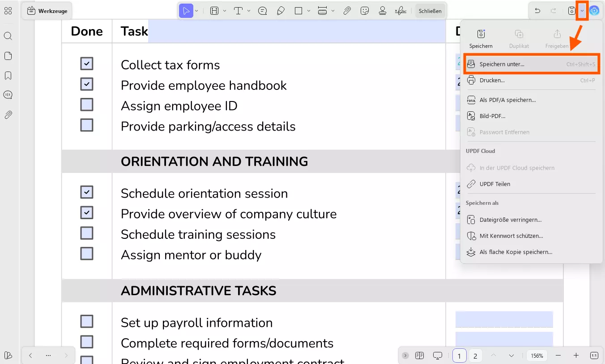The height and width of the screenshot is (364, 605).
Task: Choose the highlight text markup tool
Action: click(x=214, y=11)
